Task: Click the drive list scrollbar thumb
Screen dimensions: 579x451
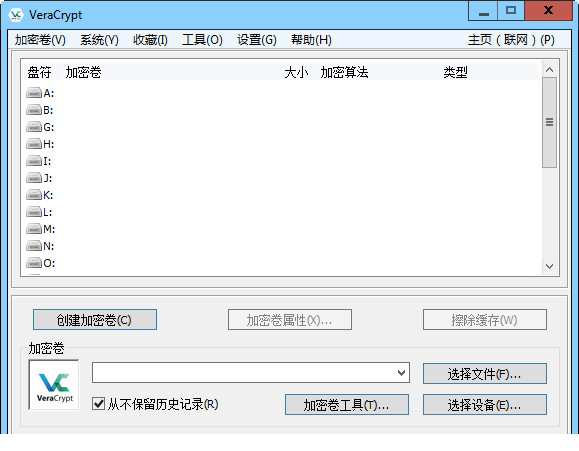Action: [549, 122]
